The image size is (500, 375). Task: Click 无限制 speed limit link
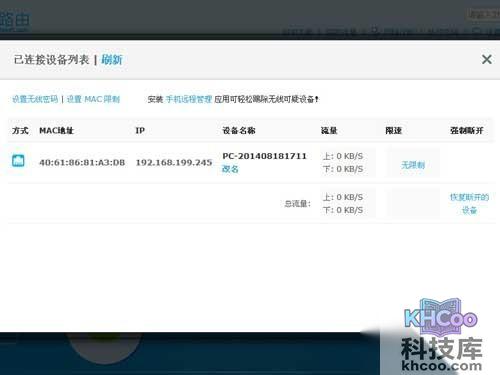(413, 165)
